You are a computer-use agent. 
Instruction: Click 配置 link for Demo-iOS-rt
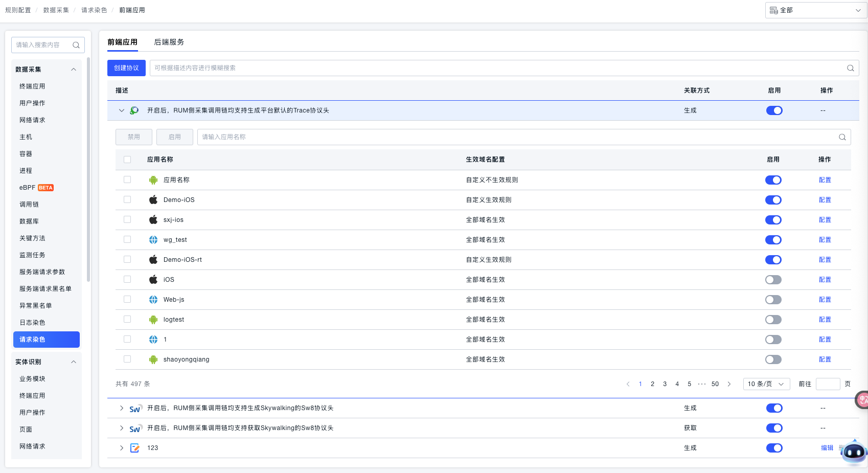click(825, 260)
